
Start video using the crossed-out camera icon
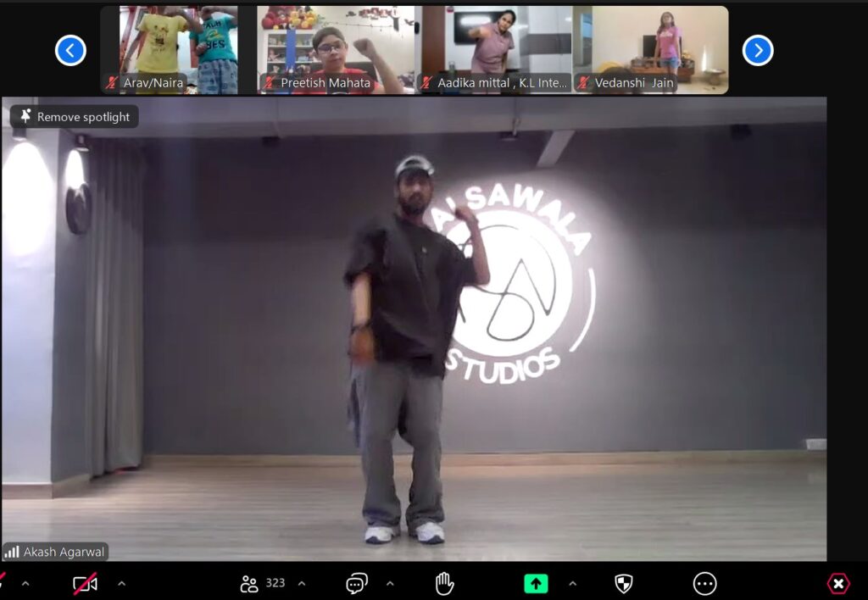click(85, 583)
